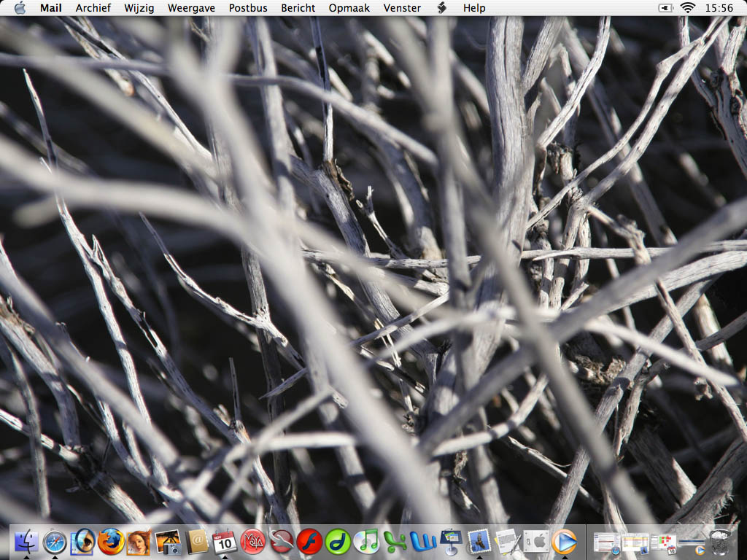Image resolution: width=747 pixels, height=560 pixels.
Task: Open the Mail application menu
Action: (x=50, y=7)
